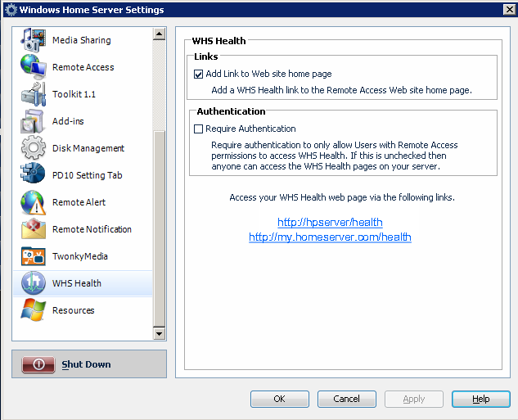Select the Toolkit 1.1 label
Screen dimensions: 518x420
click(74, 94)
